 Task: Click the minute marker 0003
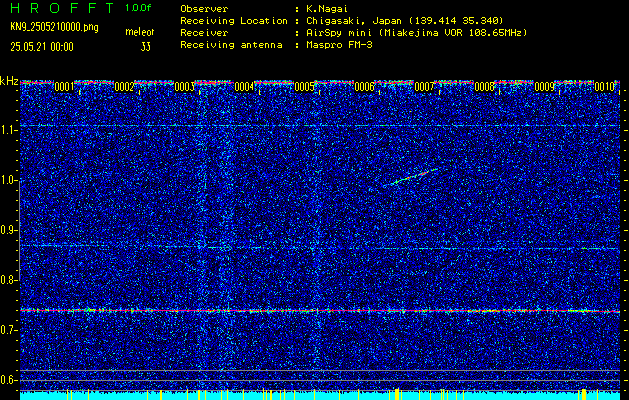coord(185,87)
